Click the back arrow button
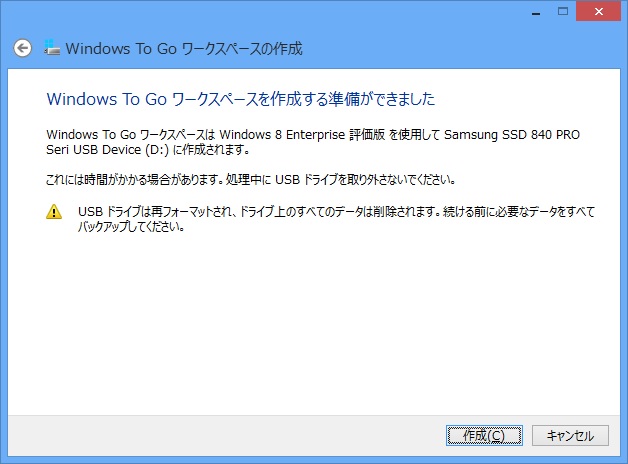628x464 pixels. point(22,48)
